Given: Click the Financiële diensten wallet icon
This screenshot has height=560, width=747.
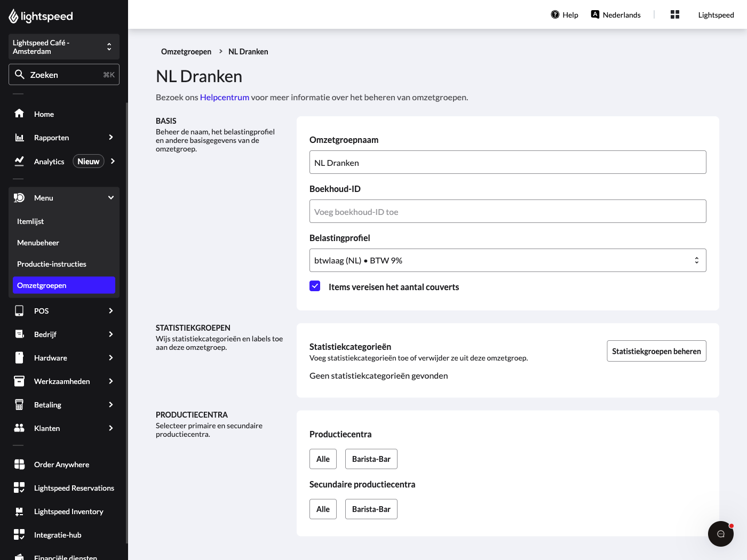Looking at the screenshot, I should tap(19, 557).
